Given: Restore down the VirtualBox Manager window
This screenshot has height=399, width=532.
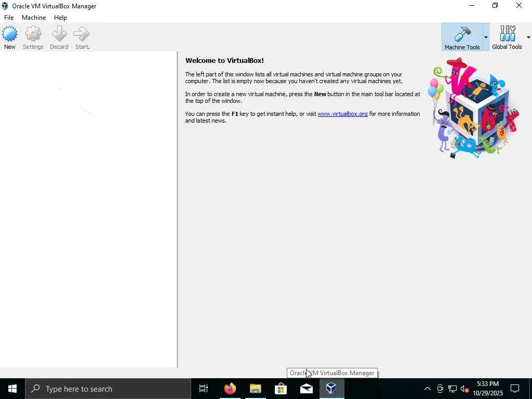Looking at the screenshot, I should (495, 6).
